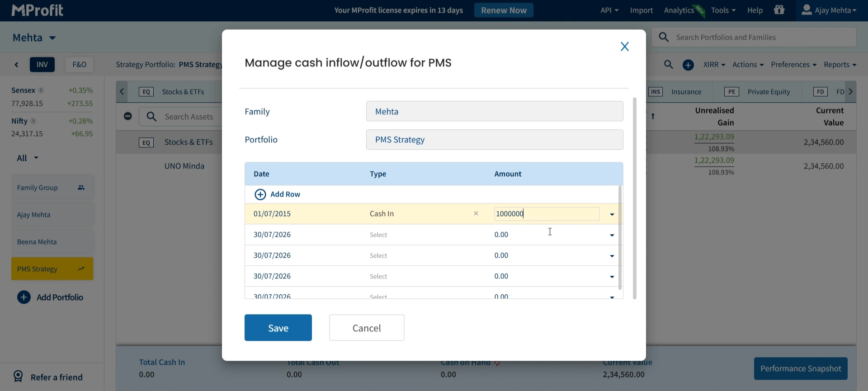The image size is (868, 391).
Task: Close the cash inflow/outflow dialog
Action: pyautogui.click(x=625, y=47)
